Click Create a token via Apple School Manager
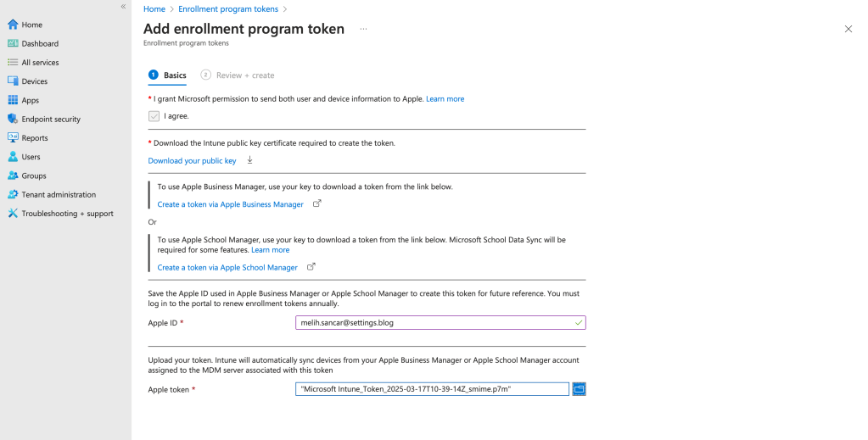Viewport: 868px width, 440px height. click(227, 267)
